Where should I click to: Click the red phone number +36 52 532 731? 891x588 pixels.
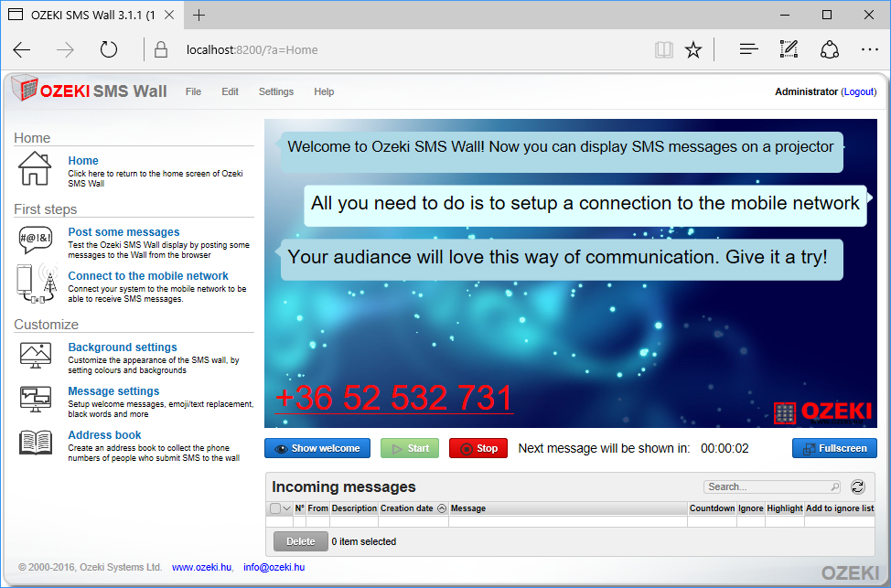pos(394,398)
